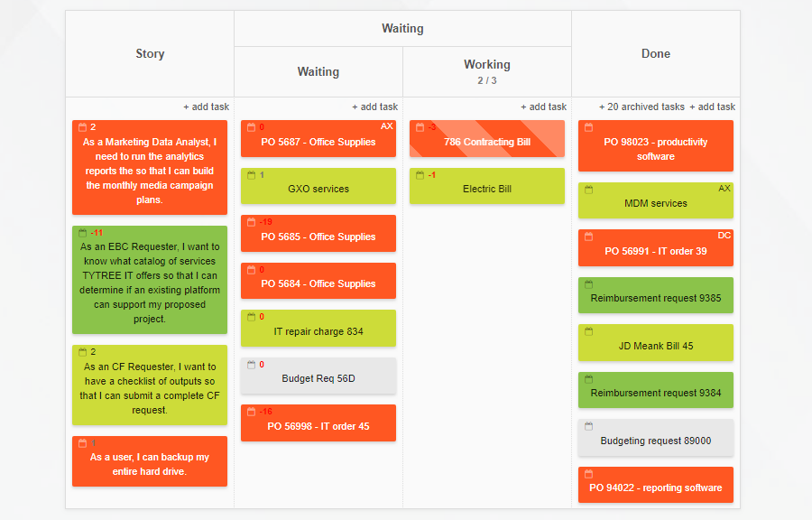The height and width of the screenshot is (520, 812).
Task: Click calendar icon on GXO services card
Action: (251, 175)
